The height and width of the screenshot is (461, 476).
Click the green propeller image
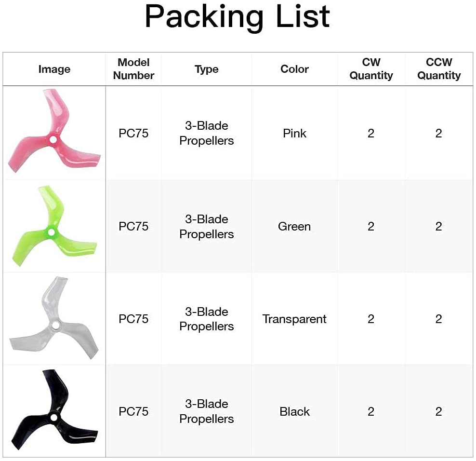click(53, 227)
